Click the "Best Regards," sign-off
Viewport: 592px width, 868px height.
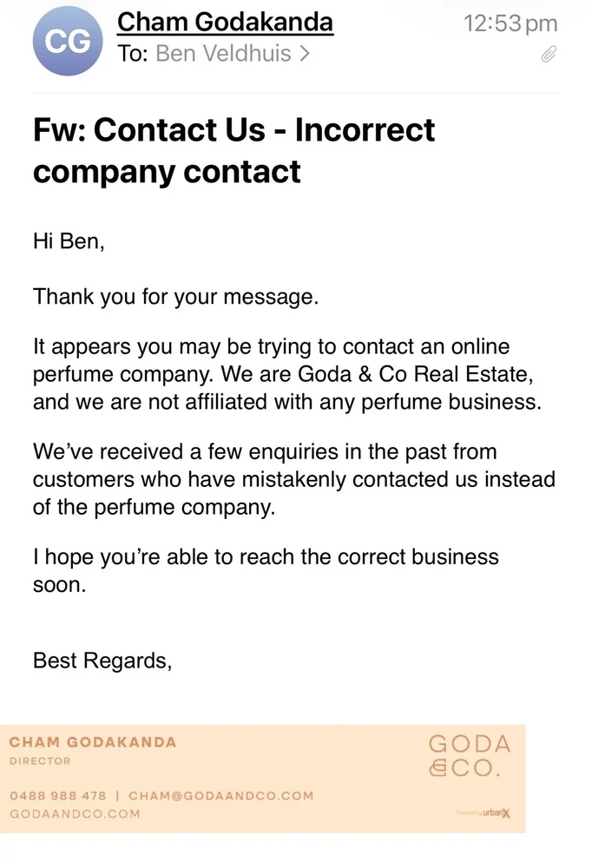(x=102, y=661)
